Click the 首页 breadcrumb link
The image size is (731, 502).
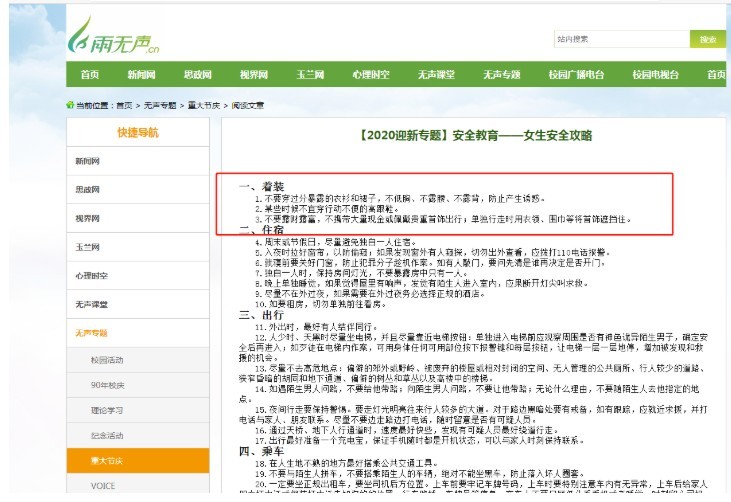tap(124, 104)
